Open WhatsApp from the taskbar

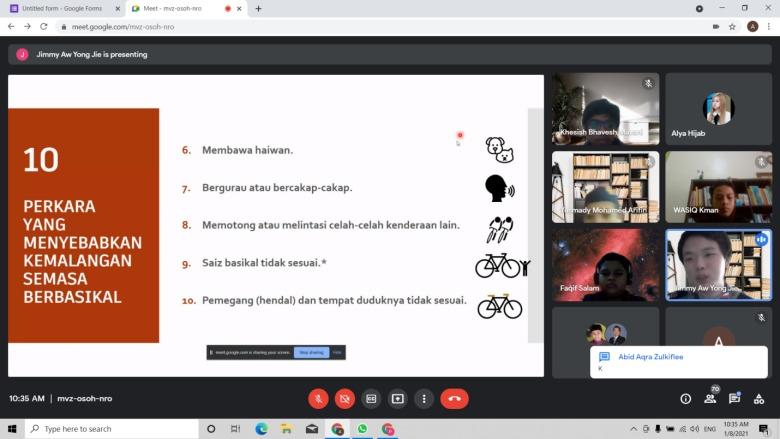point(362,429)
